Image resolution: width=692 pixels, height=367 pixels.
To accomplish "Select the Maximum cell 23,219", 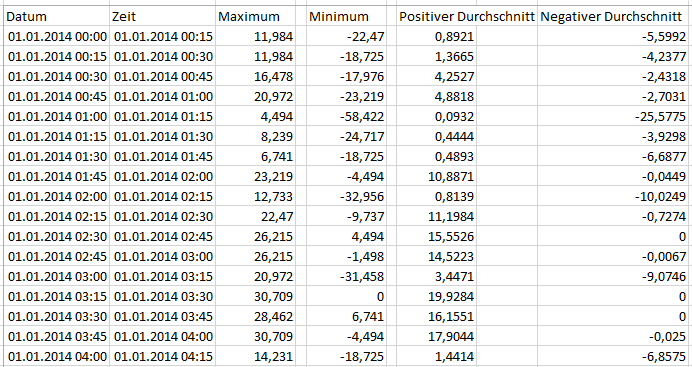I will click(x=256, y=176).
